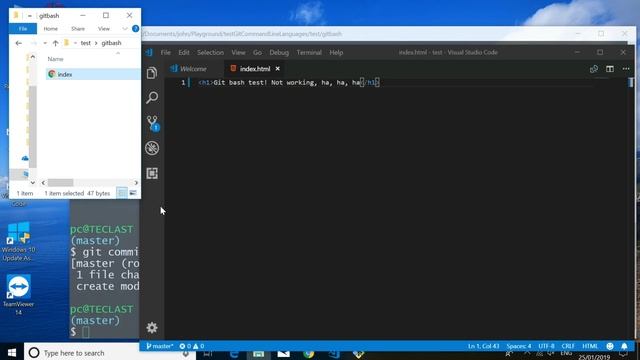Open the Extensions view
The height and width of the screenshot is (360, 640).
[x=152, y=173]
